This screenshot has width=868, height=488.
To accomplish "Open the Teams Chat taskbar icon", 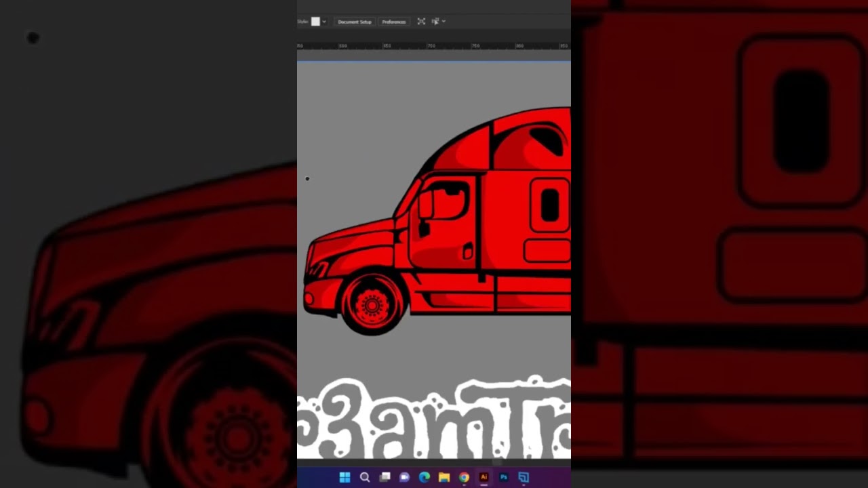I will click(x=404, y=477).
